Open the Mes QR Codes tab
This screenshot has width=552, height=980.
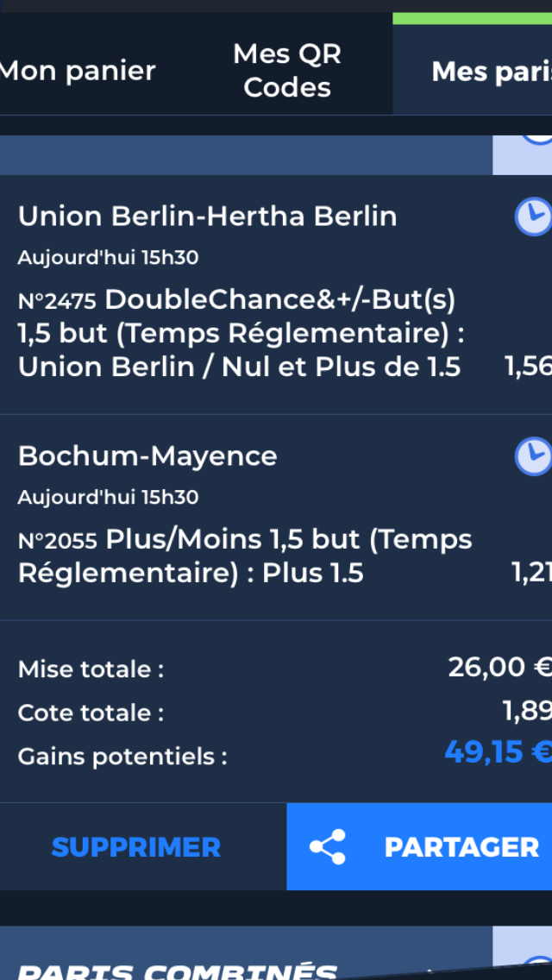287,71
